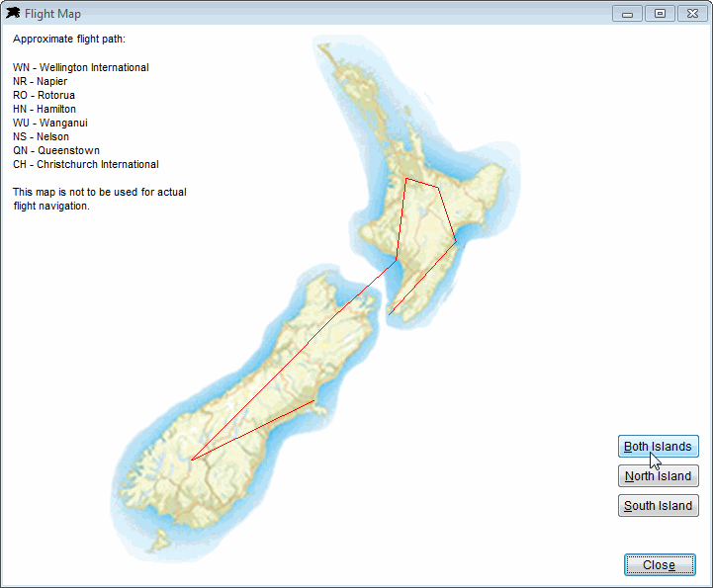The width and height of the screenshot is (713, 588).
Task: Click 'NS - Nelson' legend entry
Action: click(41, 136)
